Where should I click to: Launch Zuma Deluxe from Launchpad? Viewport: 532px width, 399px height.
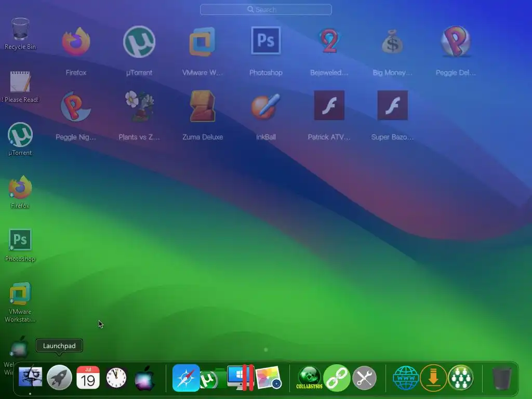203,106
